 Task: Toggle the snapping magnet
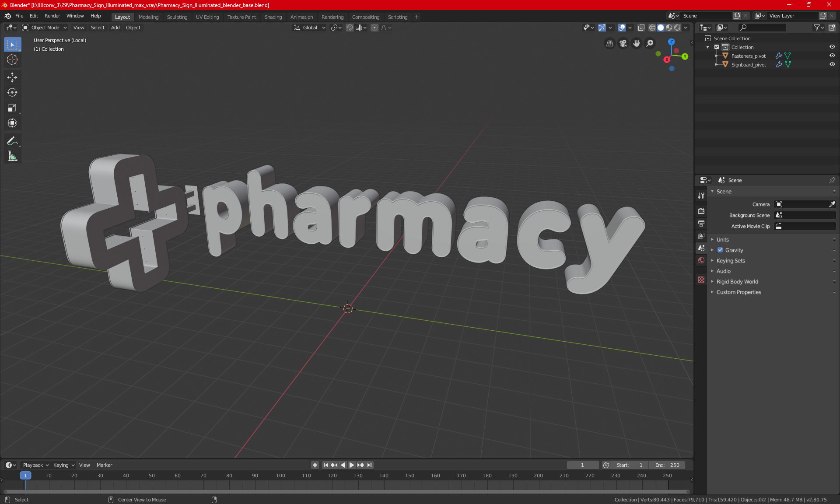point(349,28)
